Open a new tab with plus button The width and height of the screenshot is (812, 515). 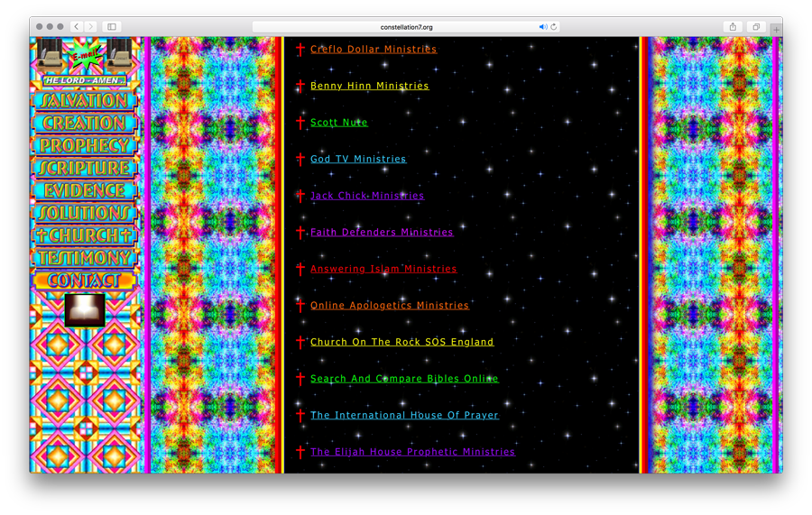776,29
